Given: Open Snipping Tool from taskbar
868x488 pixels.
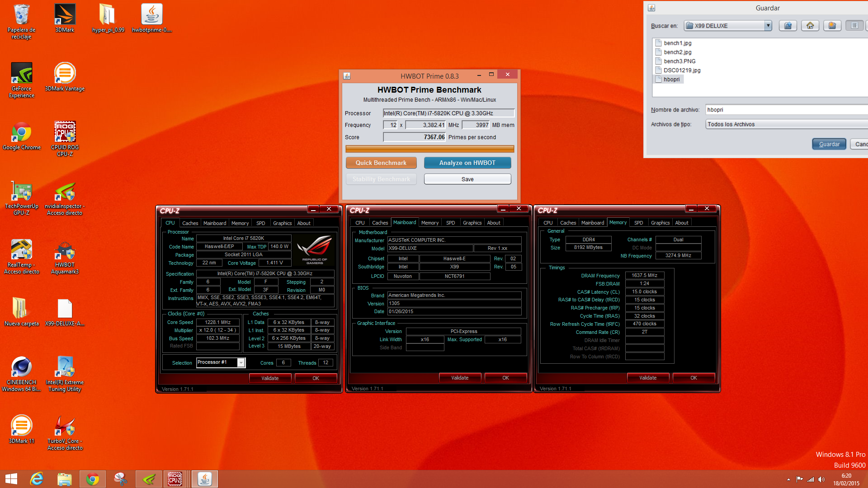Looking at the screenshot, I should point(121,479).
